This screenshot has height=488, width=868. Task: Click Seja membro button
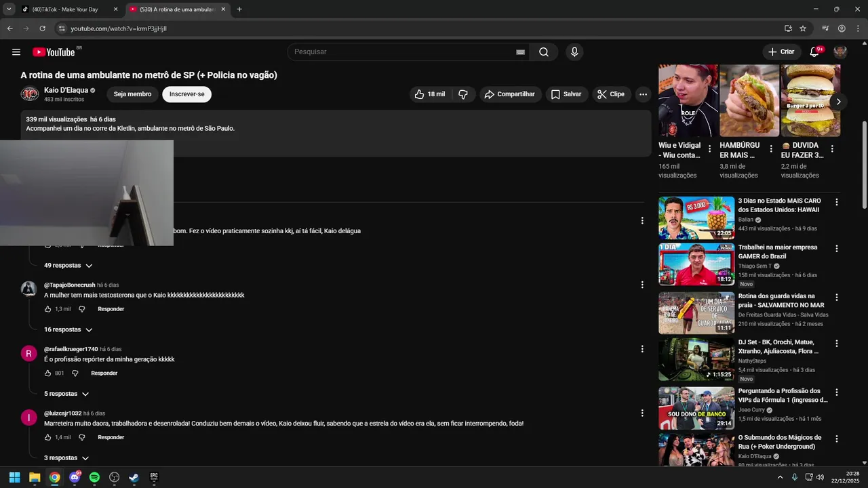(x=132, y=94)
